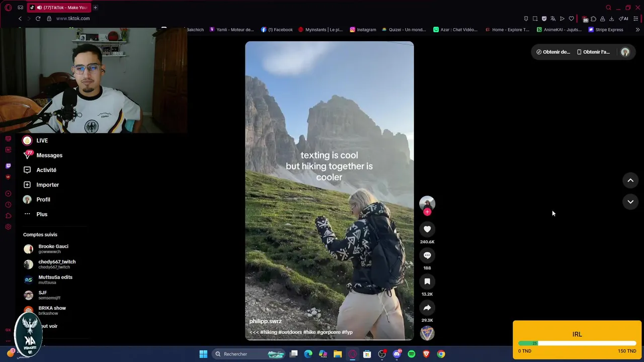Click the Obtenir de... button

point(553,52)
